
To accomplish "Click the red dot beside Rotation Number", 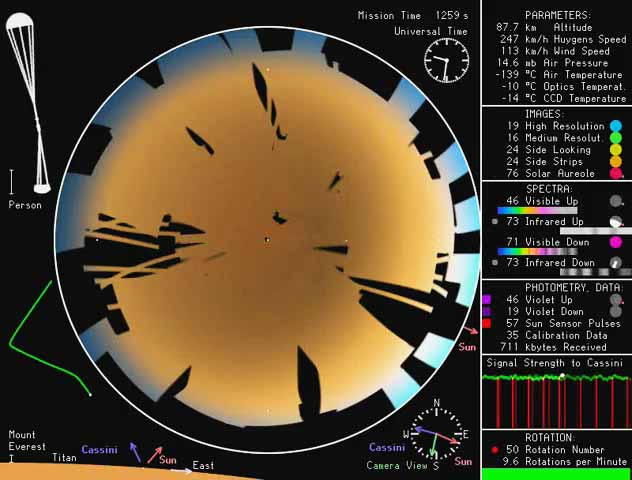I will click(x=495, y=450).
